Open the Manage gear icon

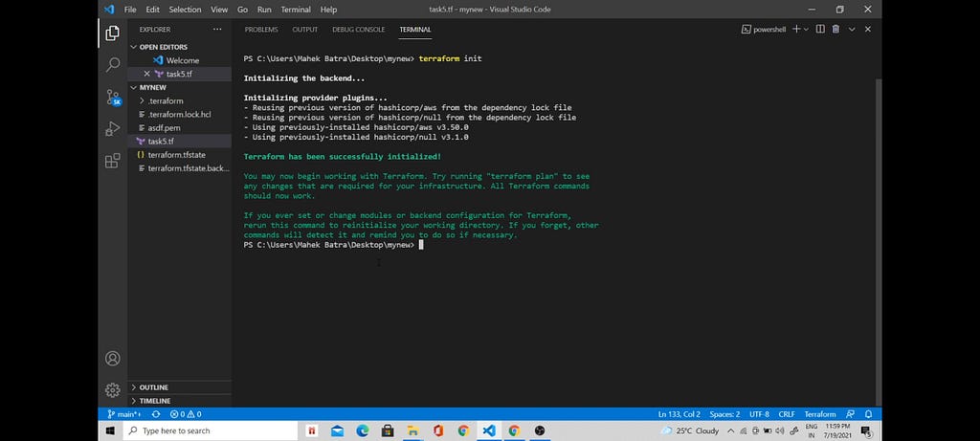[113, 390]
